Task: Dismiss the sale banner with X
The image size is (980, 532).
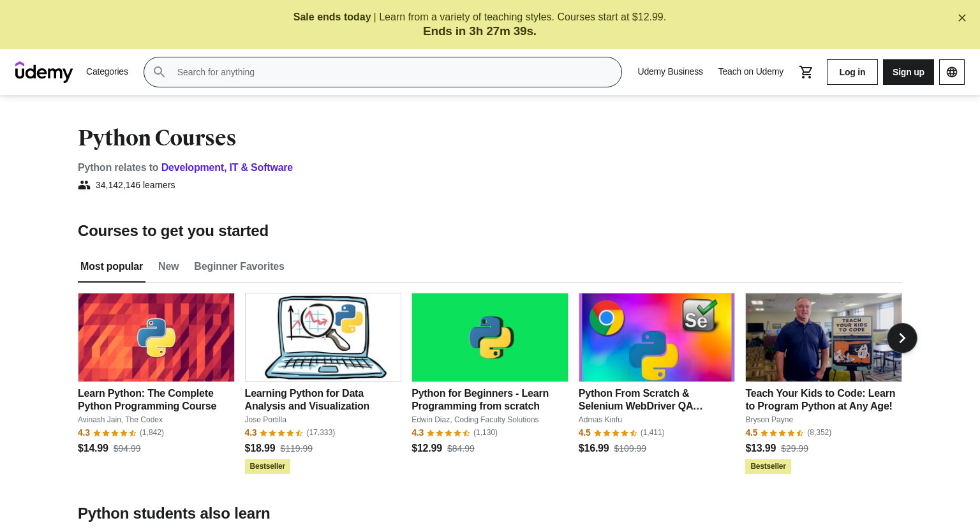Action: point(961,18)
